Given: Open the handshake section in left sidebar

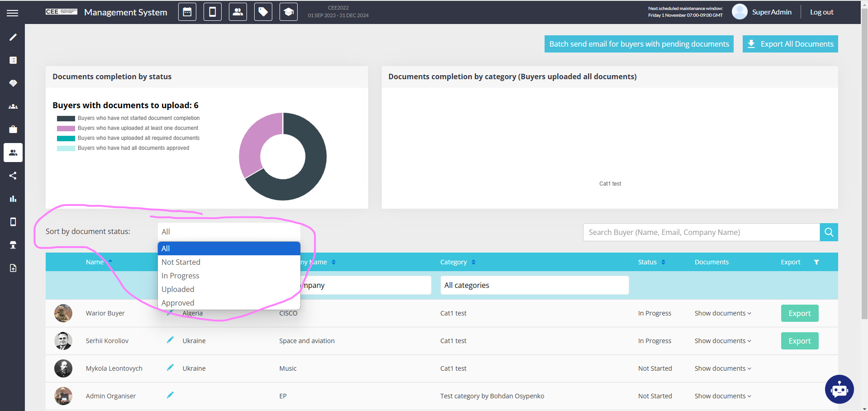Looking at the screenshot, I should (13, 83).
